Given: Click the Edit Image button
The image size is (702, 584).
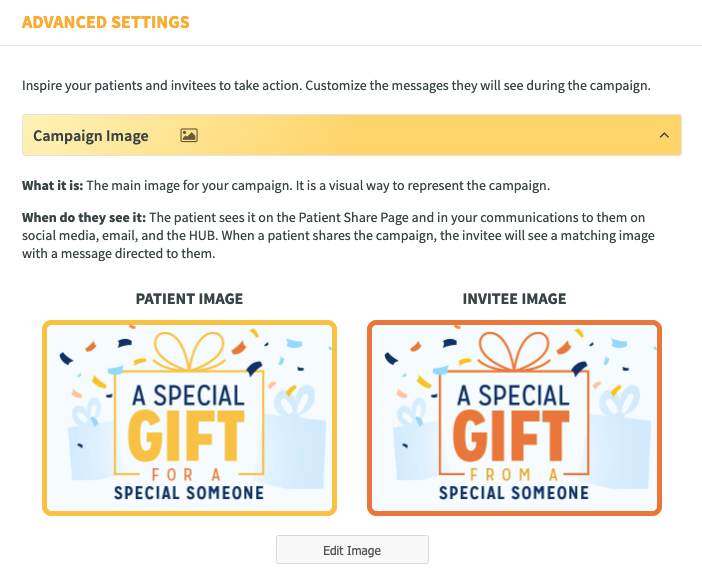Looking at the screenshot, I should pyautogui.click(x=352, y=550).
